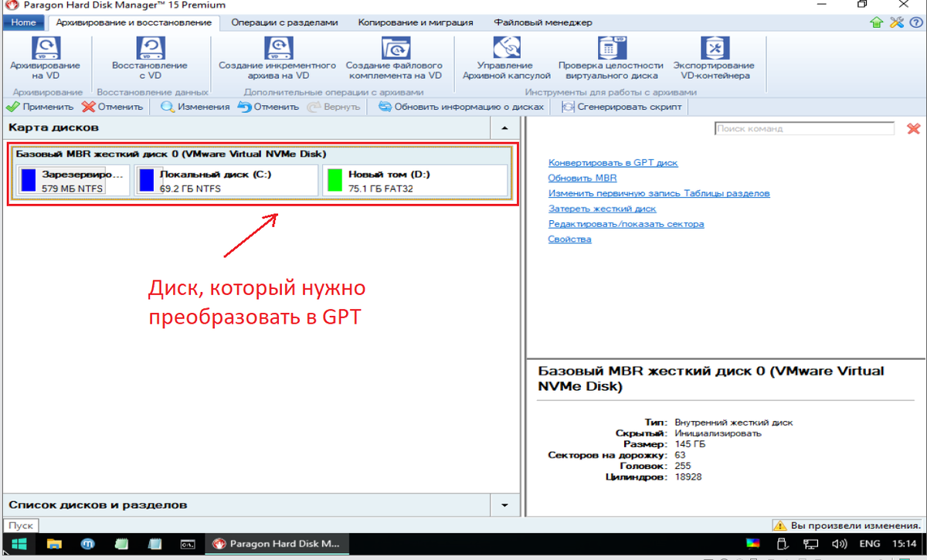Click the grayed Вернуть redo button
This screenshot has width=927, height=560.
(x=334, y=107)
